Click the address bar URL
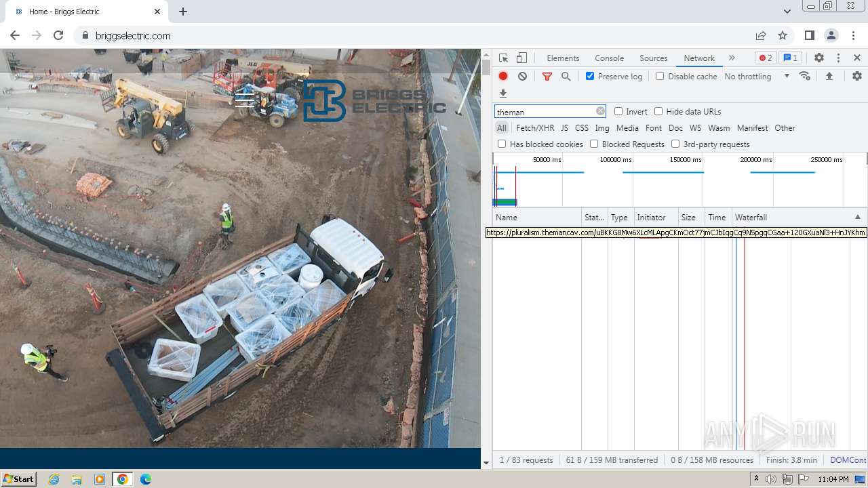Image resolution: width=868 pixels, height=488 pixels. tap(133, 35)
